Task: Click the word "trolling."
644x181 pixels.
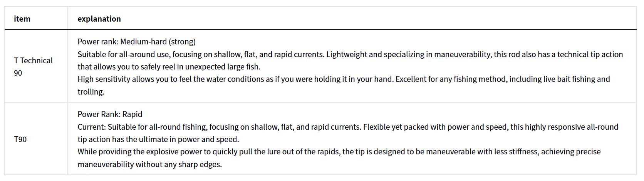Action: [x=91, y=92]
